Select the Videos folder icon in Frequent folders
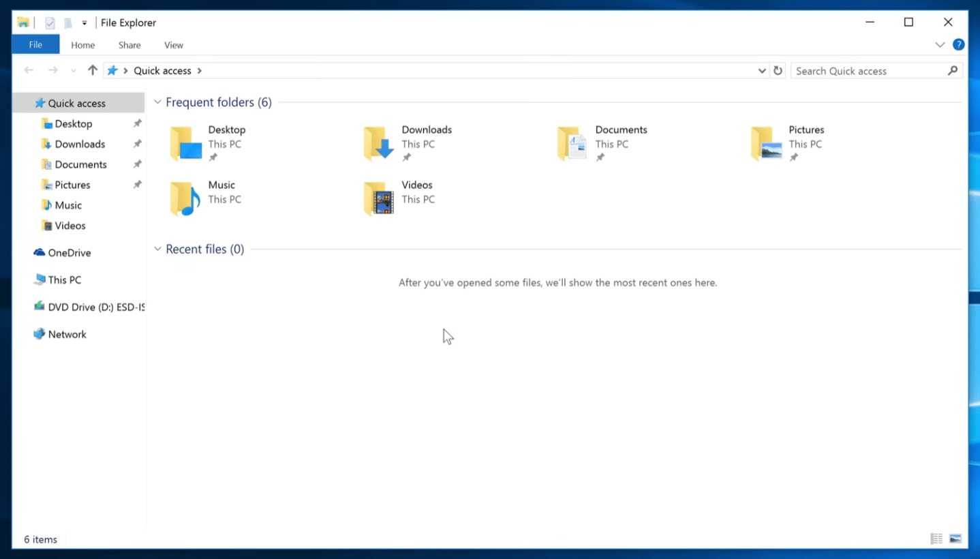Viewport: 980px width, 559px height. point(379,199)
